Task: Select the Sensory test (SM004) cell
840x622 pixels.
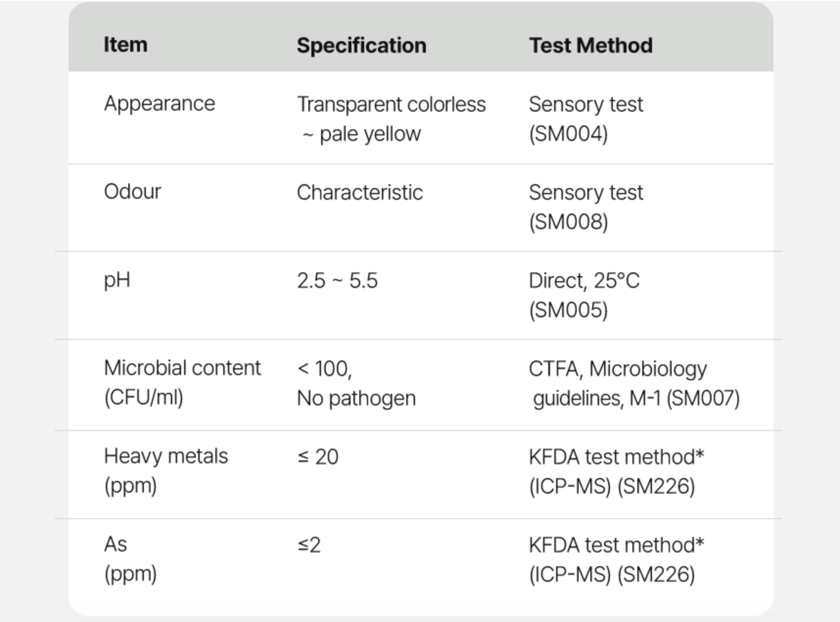Action: pyautogui.click(x=585, y=119)
